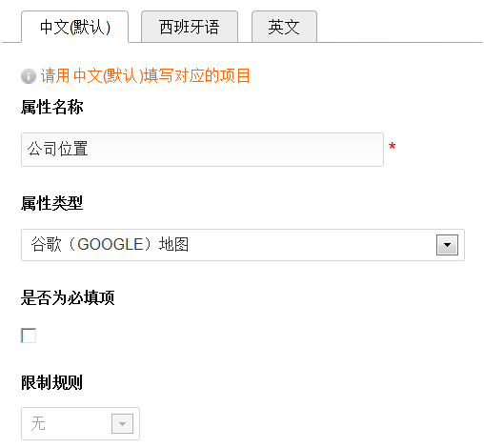Click the small arrow in 限制规则 dropdown
Screen dimensions: 484x448
coord(122,423)
